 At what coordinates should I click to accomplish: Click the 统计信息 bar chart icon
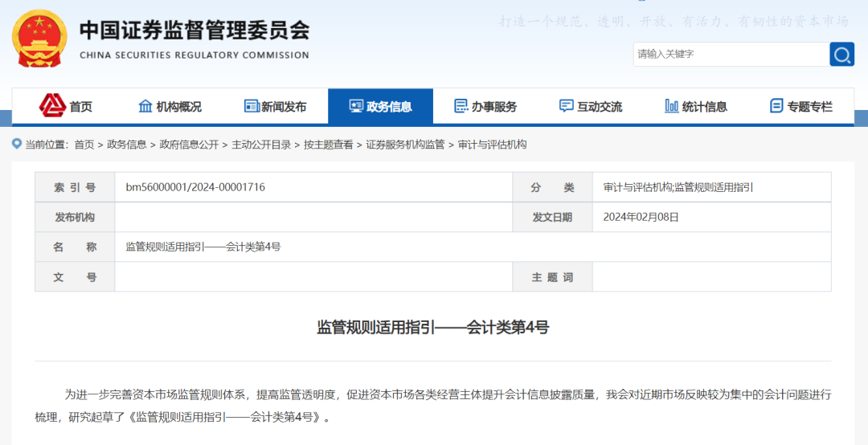coord(671,106)
